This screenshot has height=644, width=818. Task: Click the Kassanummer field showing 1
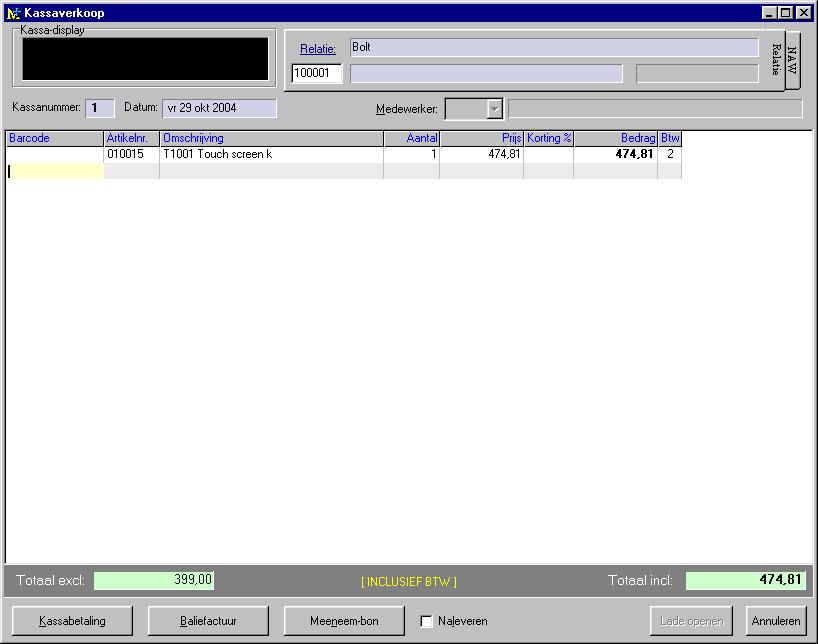(98, 108)
